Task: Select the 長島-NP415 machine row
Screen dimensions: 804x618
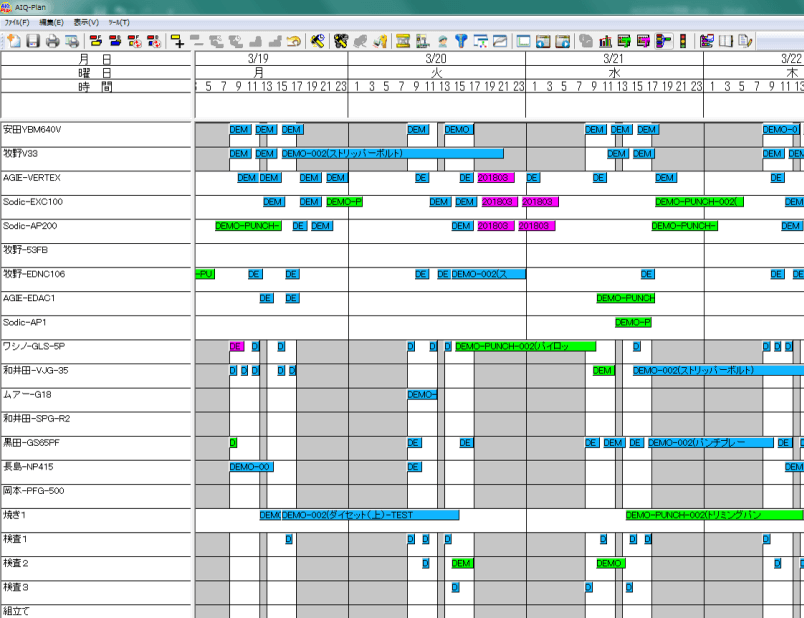Action: click(x=96, y=472)
